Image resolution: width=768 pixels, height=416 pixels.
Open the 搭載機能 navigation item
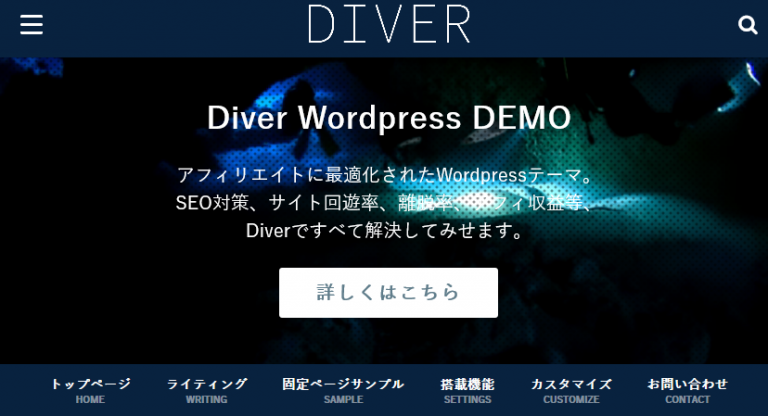click(467, 384)
